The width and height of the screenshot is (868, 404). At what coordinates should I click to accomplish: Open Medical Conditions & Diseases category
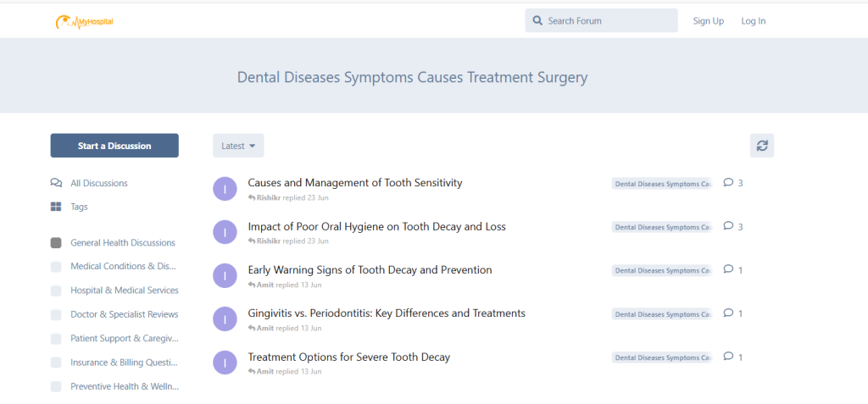pyautogui.click(x=123, y=267)
